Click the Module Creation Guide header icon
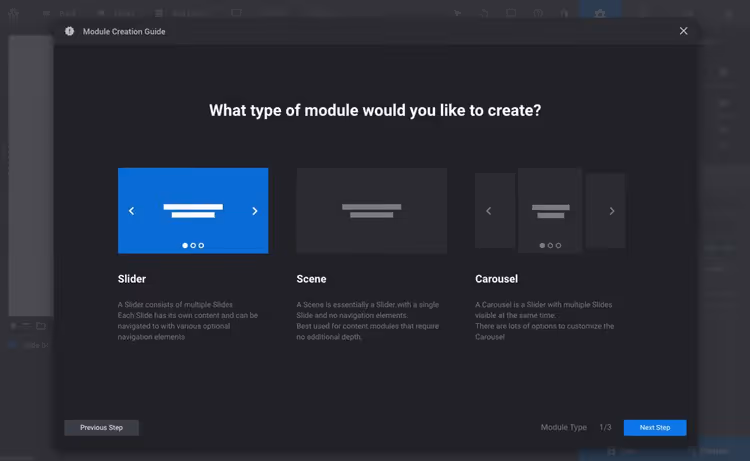Image resolution: width=750 pixels, height=461 pixels. coord(69,31)
